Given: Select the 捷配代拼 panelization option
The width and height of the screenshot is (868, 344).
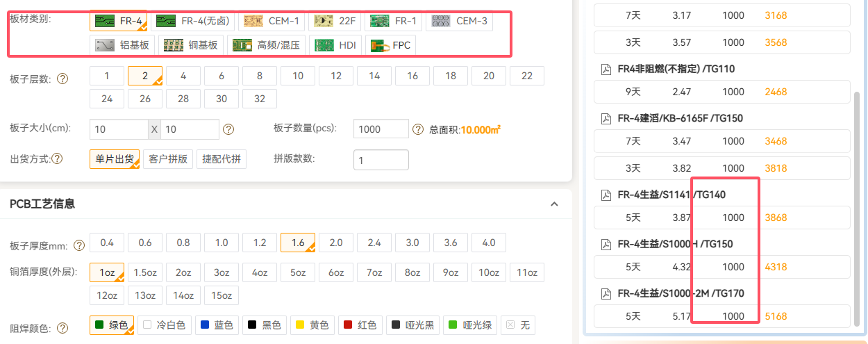Looking at the screenshot, I should (x=222, y=159).
